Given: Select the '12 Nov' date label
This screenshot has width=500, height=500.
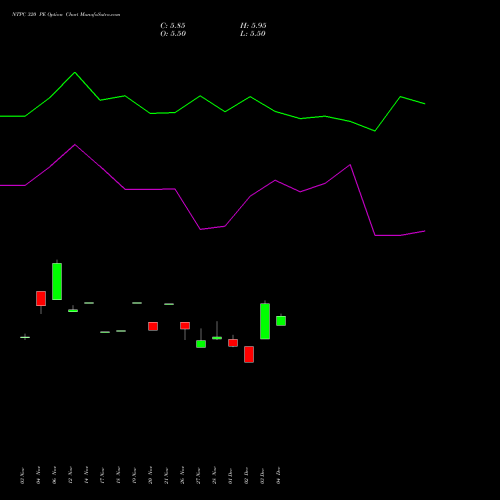Looking at the screenshot, I should pyautogui.click(x=70, y=475).
